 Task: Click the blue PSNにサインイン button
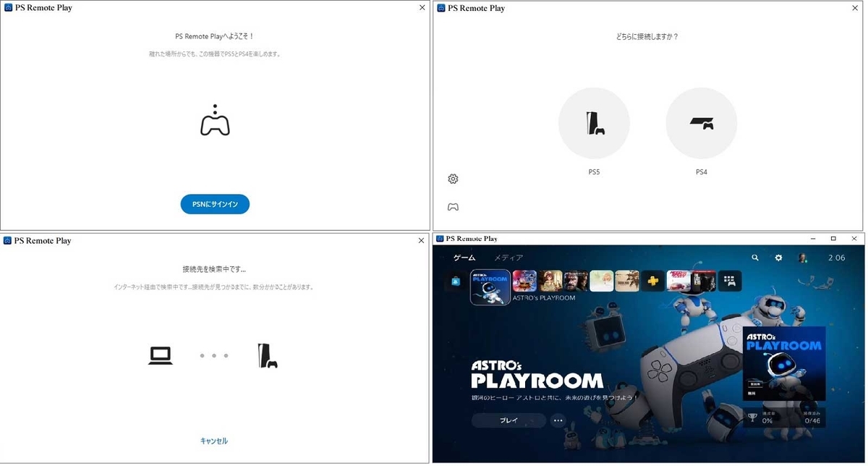click(215, 205)
